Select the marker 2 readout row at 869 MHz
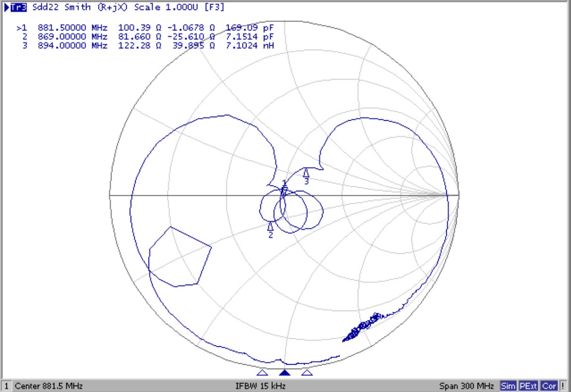The width and height of the screenshot is (571, 392). (146, 37)
